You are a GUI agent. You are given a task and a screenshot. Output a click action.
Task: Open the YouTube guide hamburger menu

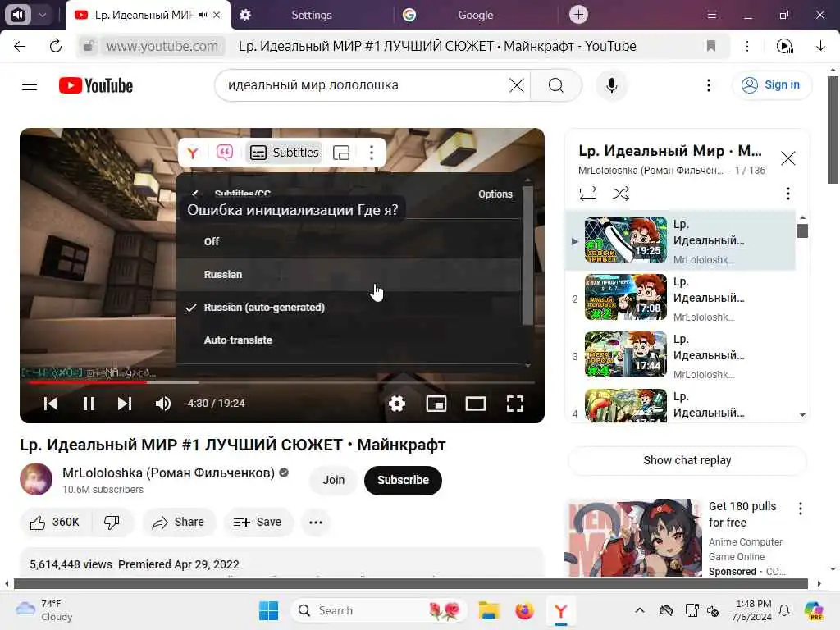point(30,85)
